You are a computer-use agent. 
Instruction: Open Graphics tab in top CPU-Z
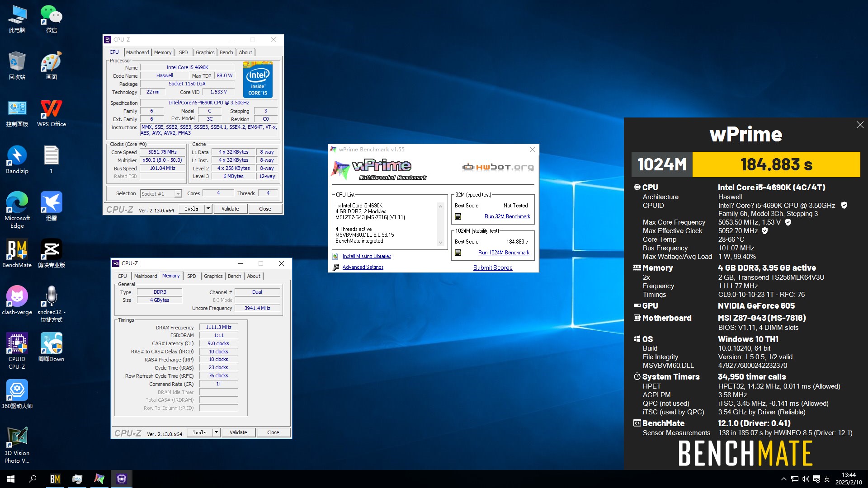(205, 52)
